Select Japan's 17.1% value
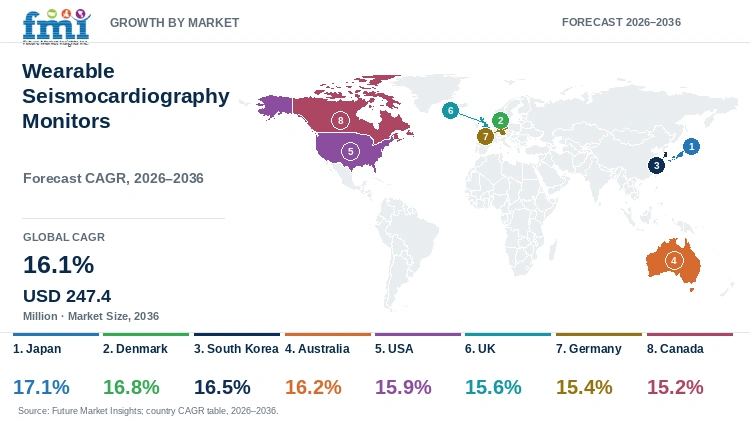Image resolution: width=750 pixels, height=421 pixels. [41, 387]
